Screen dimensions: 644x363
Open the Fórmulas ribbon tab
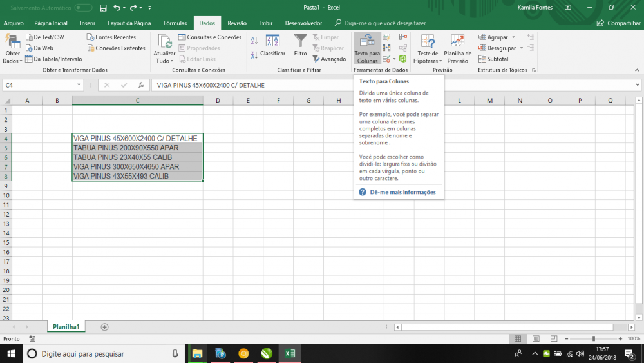click(x=175, y=23)
